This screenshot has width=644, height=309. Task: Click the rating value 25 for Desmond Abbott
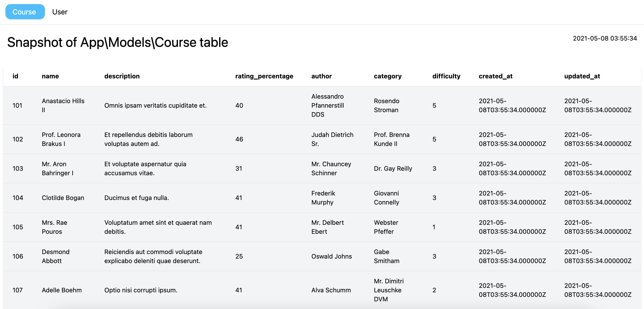(x=239, y=256)
